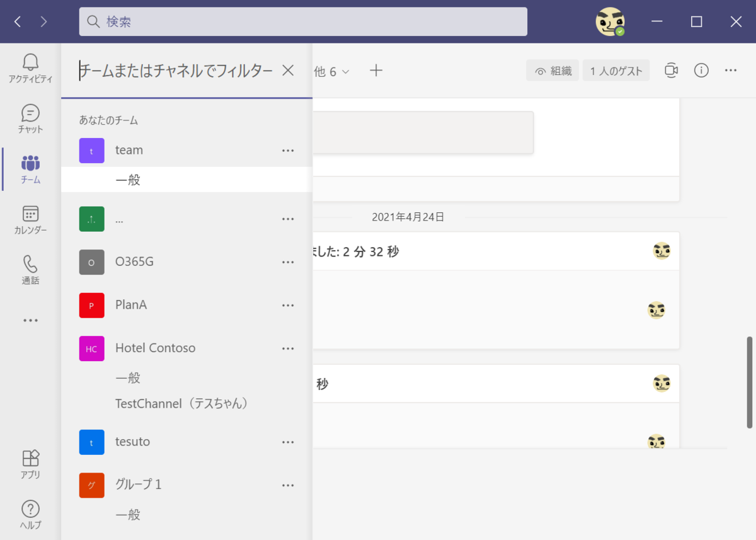Go forward with the right arrow
Viewport: 756px width, 540px height.
click(43, 22)
